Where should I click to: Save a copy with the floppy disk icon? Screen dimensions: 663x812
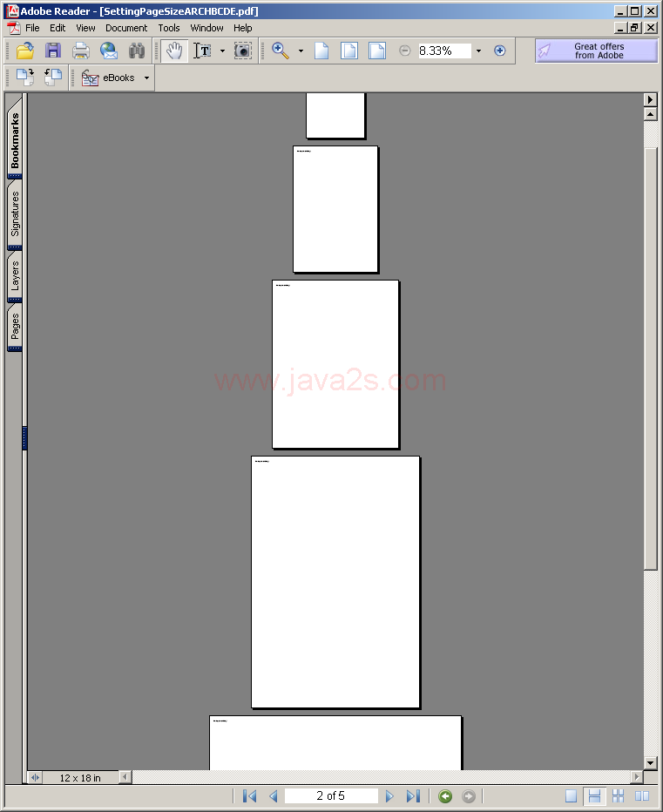53,51
